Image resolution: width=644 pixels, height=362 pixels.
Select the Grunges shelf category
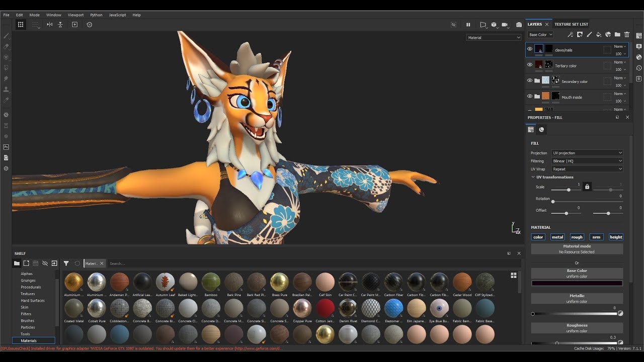pos(28,281)
